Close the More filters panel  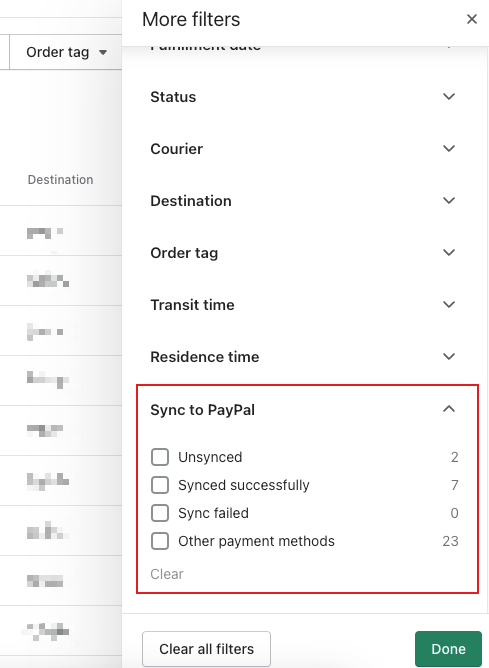click(472, 19)
